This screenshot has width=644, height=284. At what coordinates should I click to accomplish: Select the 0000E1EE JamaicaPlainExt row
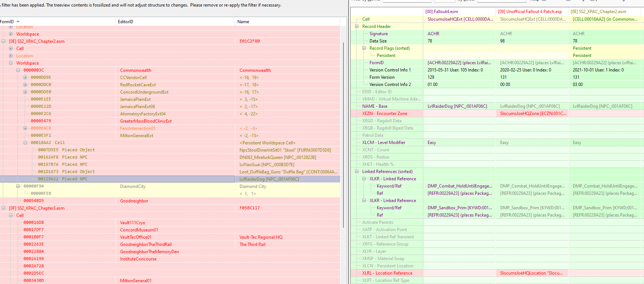[170, 99]
